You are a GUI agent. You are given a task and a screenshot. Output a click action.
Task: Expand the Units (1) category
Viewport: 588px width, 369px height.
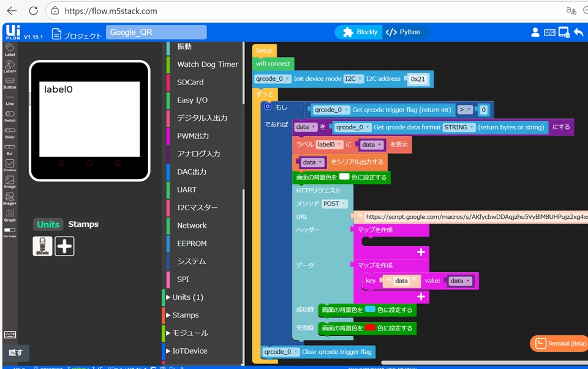click(x=187, y=297)
